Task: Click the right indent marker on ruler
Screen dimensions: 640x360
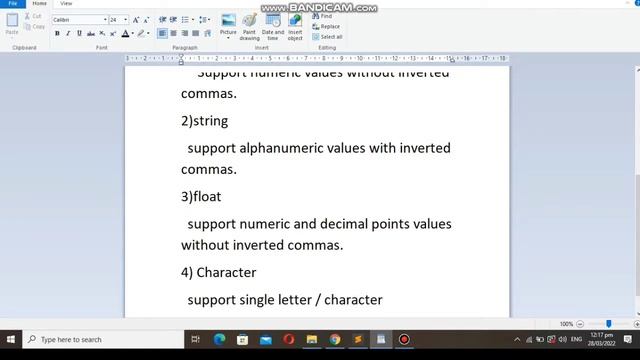Action: click(x=452, y=60)
